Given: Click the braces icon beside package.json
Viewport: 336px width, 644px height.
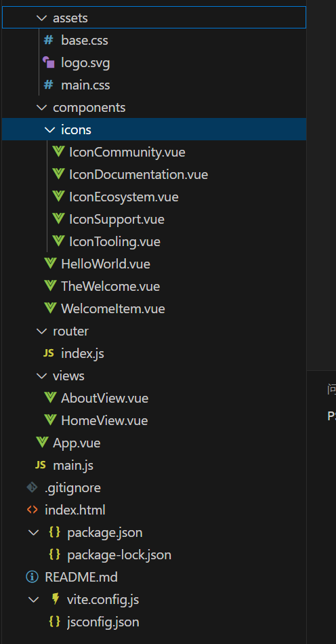Looking at the screenshot, I should coord(55,532).
